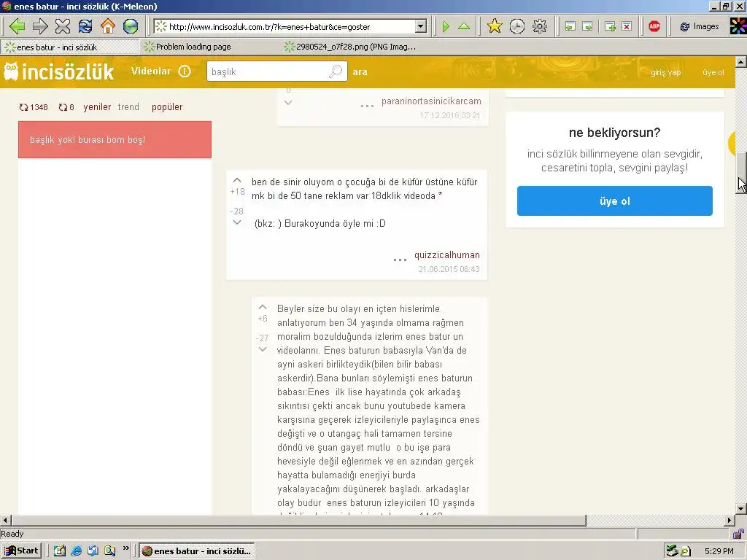This screenshot has width=747, height=560.
Task: Open the history clock icon
Action: 517,26
